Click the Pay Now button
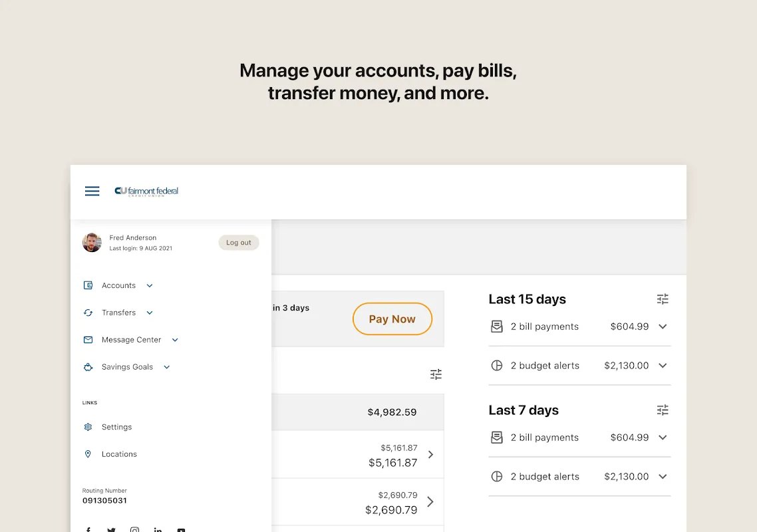 click(392, 319)
